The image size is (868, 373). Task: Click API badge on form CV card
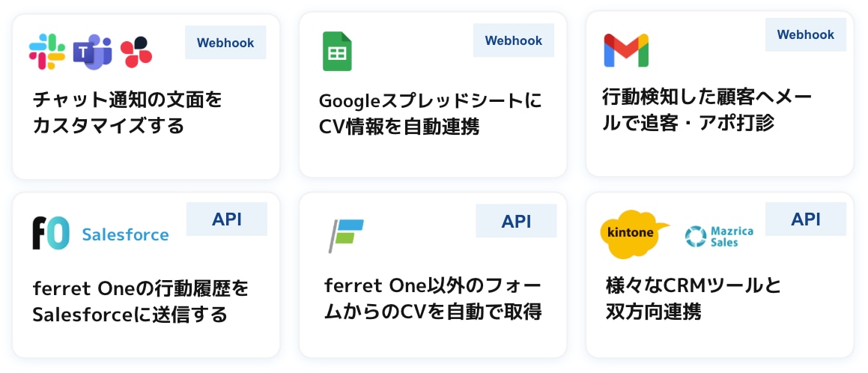(516, 221)
